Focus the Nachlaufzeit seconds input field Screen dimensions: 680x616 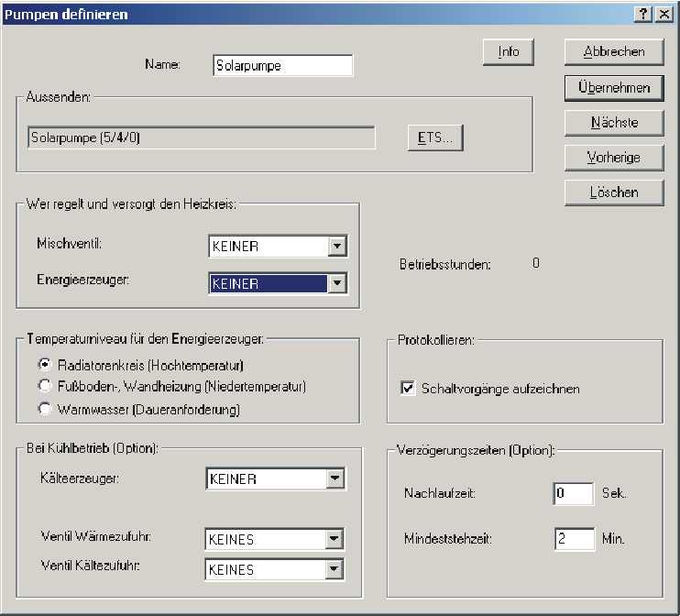(574, 494)
